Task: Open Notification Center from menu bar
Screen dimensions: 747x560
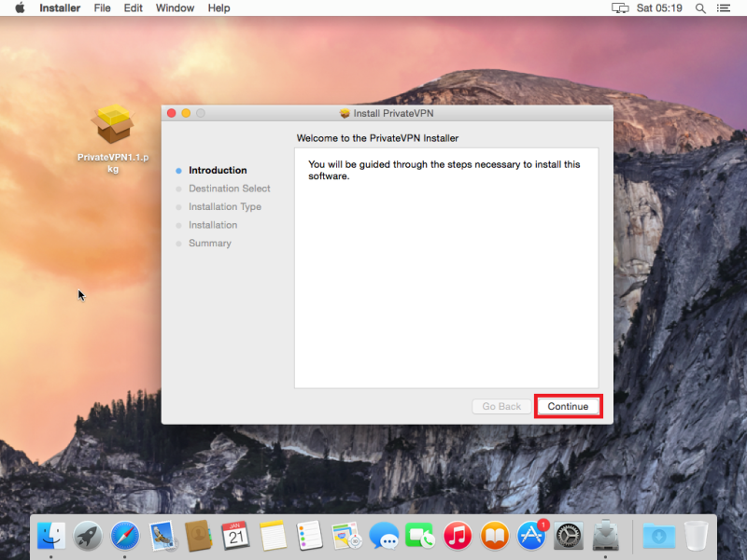Action: pyautogui.click(x=724, y=8)
